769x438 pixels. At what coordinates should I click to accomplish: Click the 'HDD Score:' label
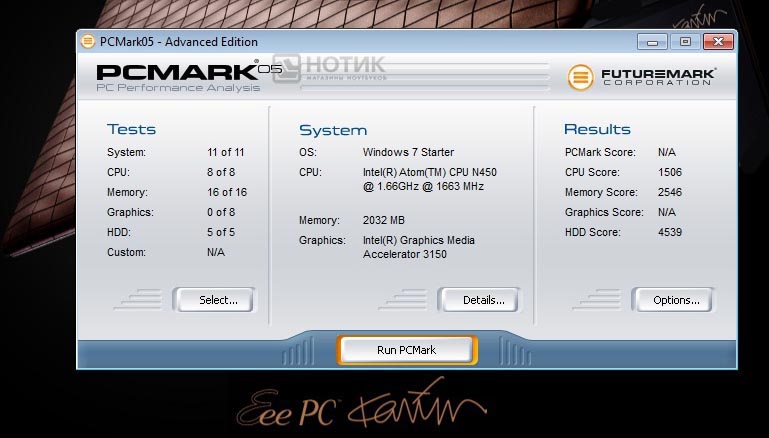pos(592,232)
